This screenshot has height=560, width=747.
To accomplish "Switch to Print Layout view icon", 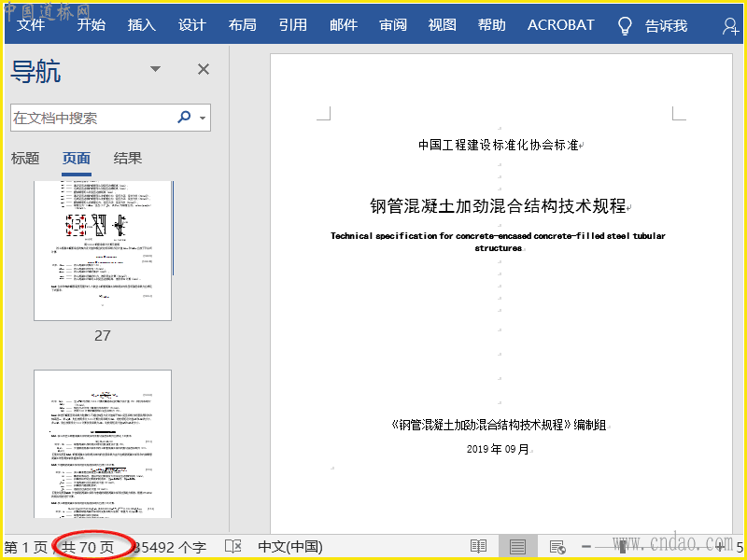I will pyautogui.click(x=517, y=547).
